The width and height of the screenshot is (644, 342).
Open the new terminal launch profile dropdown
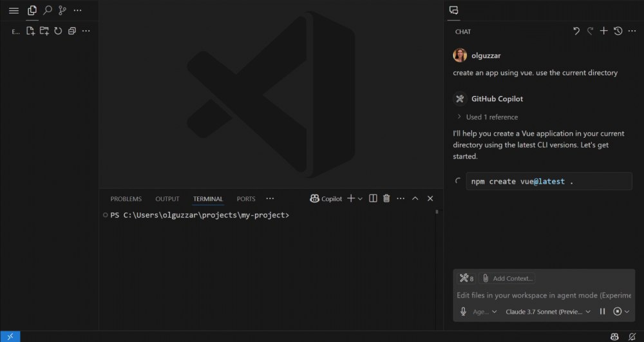pyautogui.click(x=360, y=199)
